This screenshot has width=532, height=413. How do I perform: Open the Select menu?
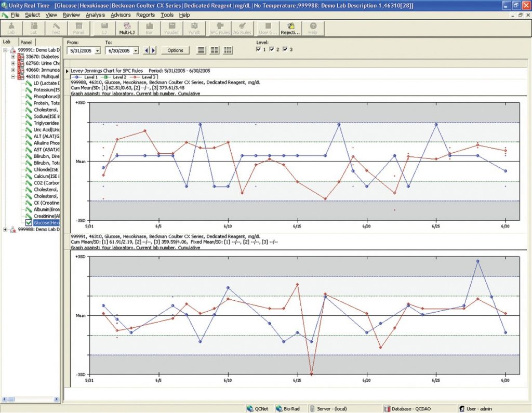(33, 15)
